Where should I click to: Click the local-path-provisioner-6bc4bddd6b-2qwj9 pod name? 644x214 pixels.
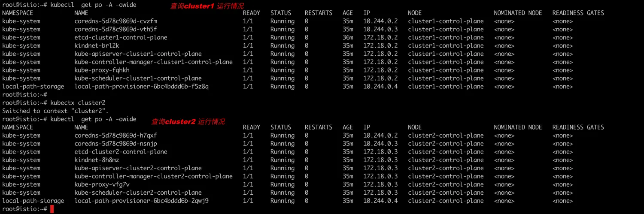tap(141, 201)
